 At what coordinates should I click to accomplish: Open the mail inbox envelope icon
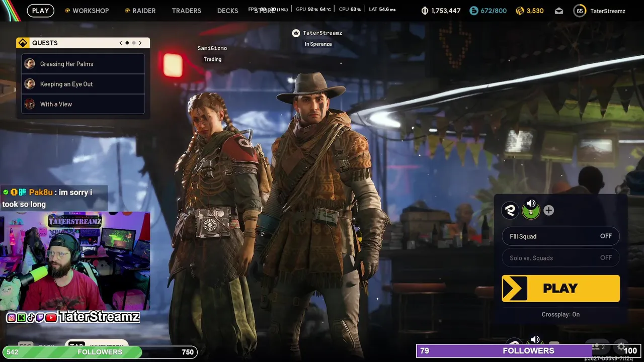tap(559, 11)
